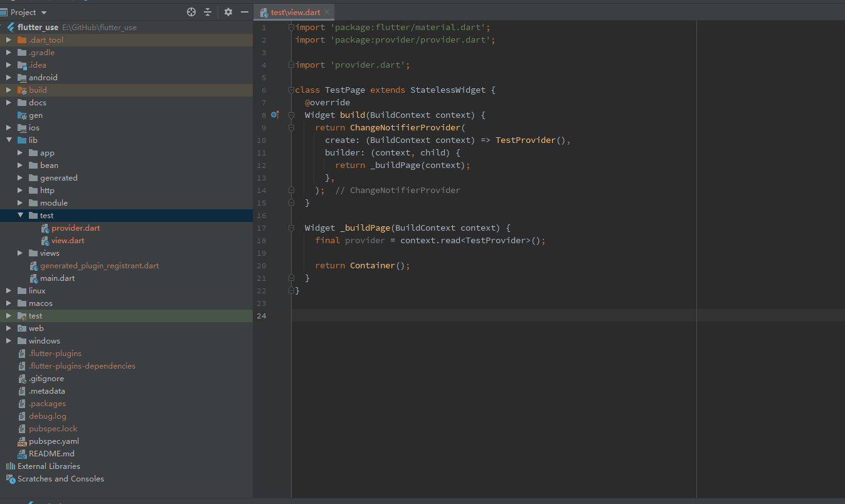The height and width of the screenshot is (504, 845).
Task: Select the test\view.dart editor tab
Action: (294, 13)
